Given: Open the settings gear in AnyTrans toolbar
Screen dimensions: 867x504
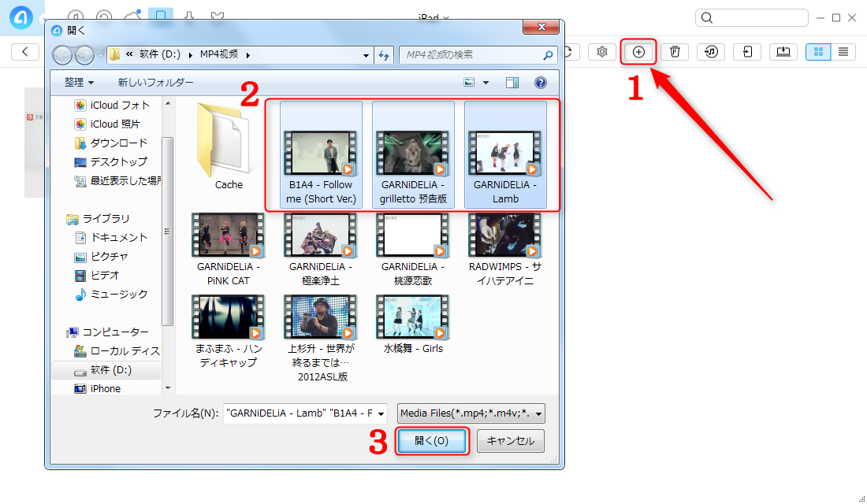Looking at the screenshot, I should click(602, 52).
